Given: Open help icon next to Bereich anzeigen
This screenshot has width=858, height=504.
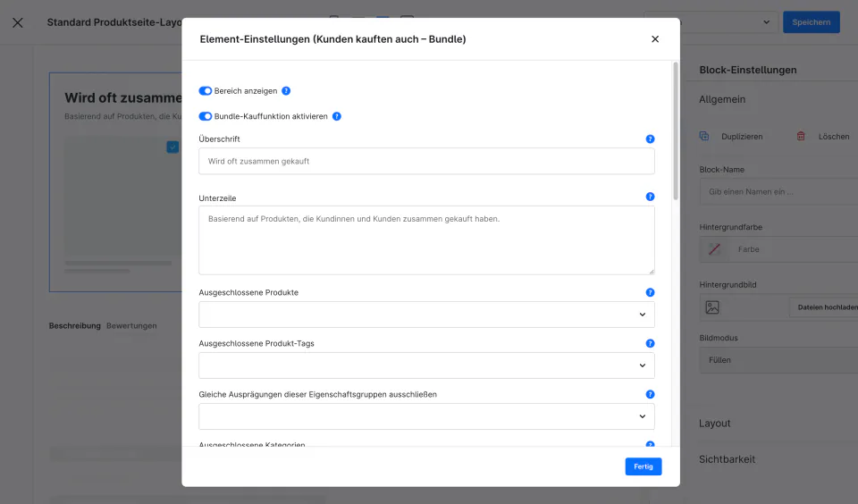Looking at the screenshot, I should click(286, 91).
